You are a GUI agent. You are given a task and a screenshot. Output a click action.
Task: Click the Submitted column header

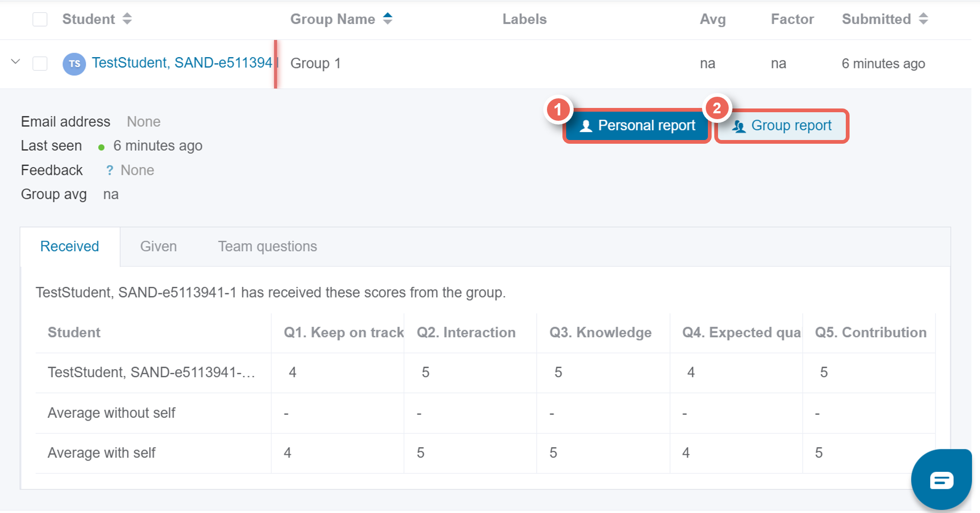tap(876, 19)
